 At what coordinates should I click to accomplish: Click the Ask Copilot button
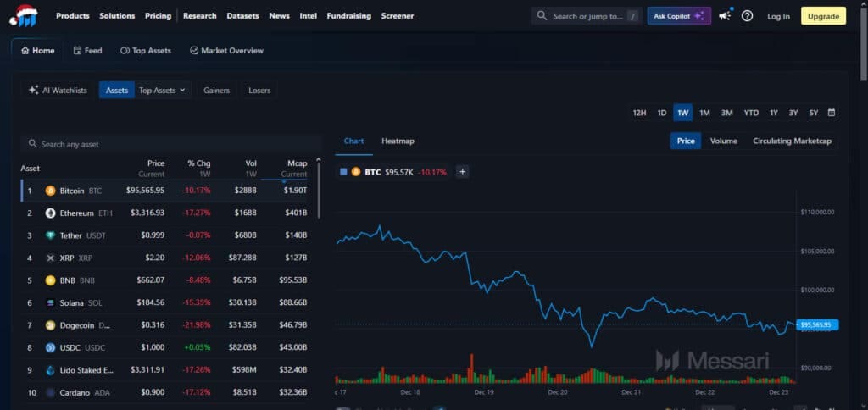(x=679, y=16)
